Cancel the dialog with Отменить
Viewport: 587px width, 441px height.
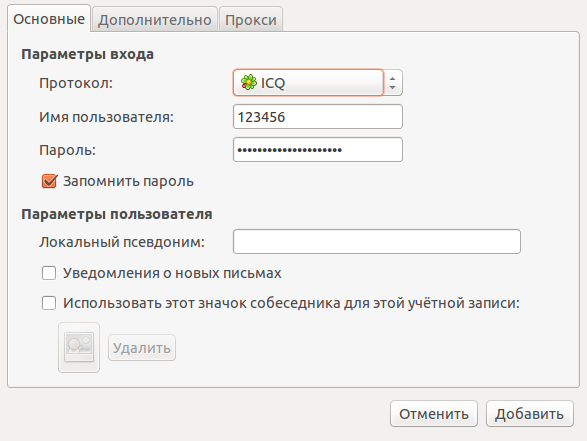(434, 414)
